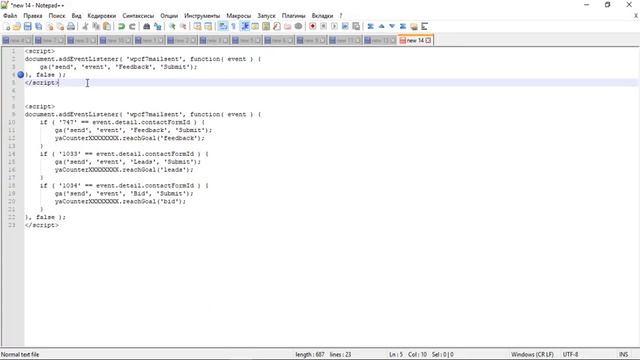
Task: Click Windows (CR LF) in status bar
Action: point(532,354)
